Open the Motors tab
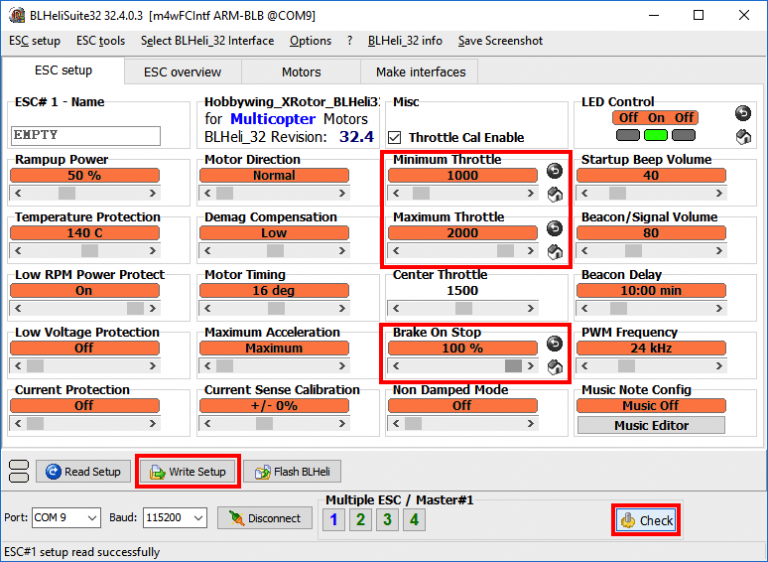Image resolution: width=768 pixels, height=562 pixels. click(301, 72)
